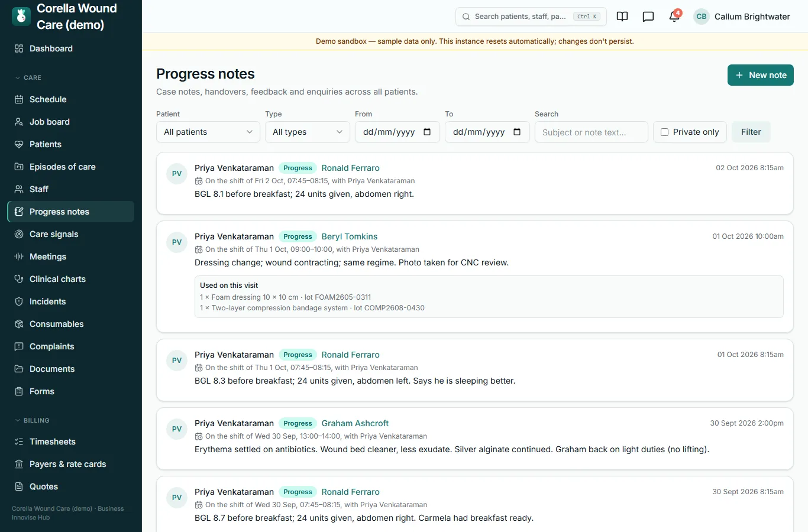Open the To date calendar picker icon
Screen dimensions: 808x532
(x=517, y=132)
